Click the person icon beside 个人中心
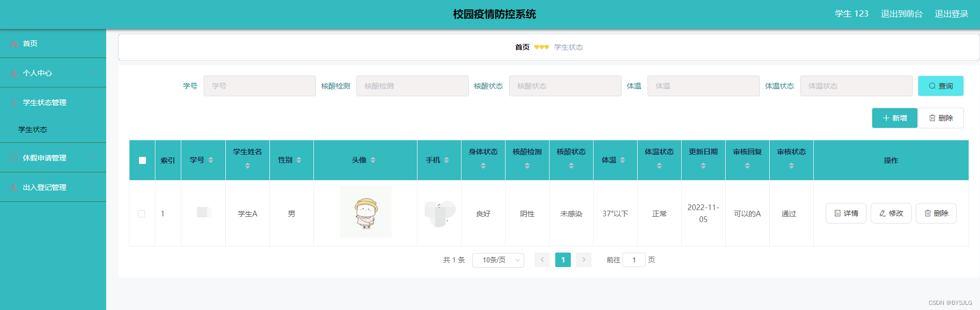Image resolution: width=980 pixels, height=310 pixels. tap(14, 73)
